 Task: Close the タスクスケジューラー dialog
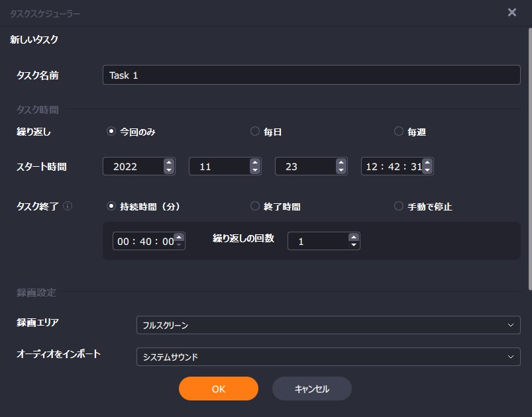(x=511, y=13)
